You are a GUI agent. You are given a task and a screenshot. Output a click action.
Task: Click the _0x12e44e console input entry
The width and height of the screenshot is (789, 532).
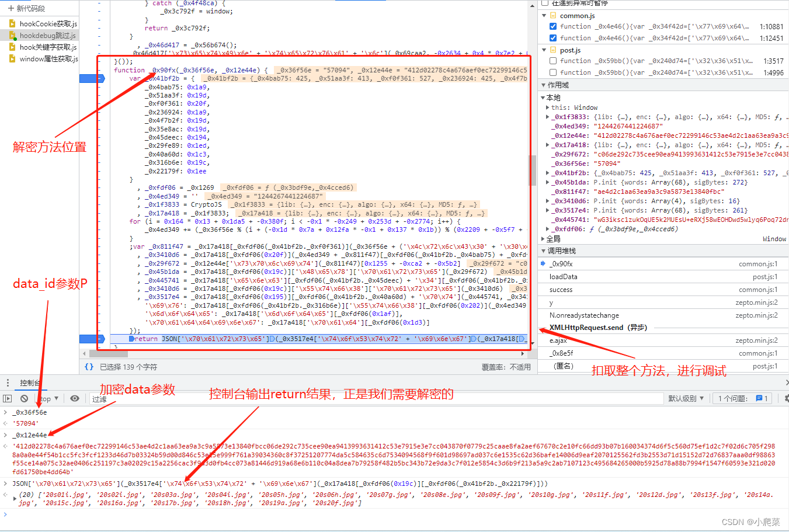pyautogui.click(x=30, y=435)
